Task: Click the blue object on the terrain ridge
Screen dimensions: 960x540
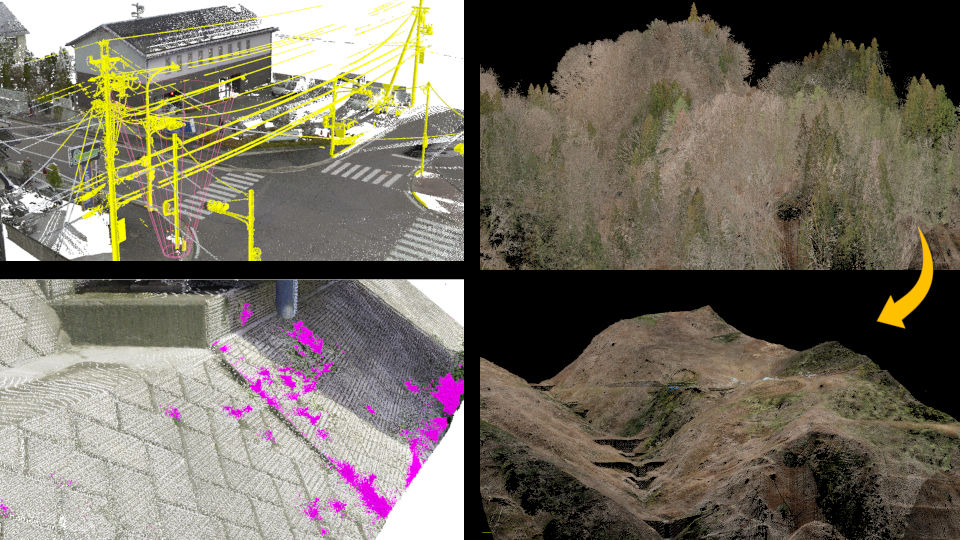Action: click(x=681, y=384)
